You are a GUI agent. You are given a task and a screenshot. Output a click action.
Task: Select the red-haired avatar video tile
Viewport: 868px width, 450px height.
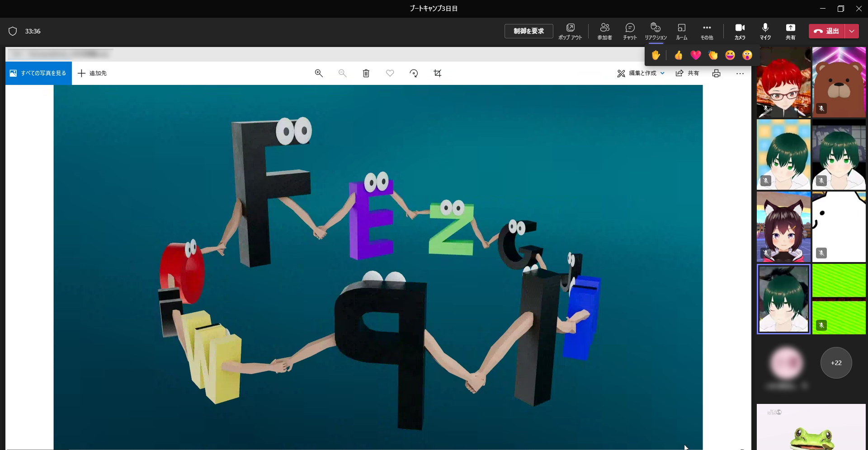click(783, 82)
